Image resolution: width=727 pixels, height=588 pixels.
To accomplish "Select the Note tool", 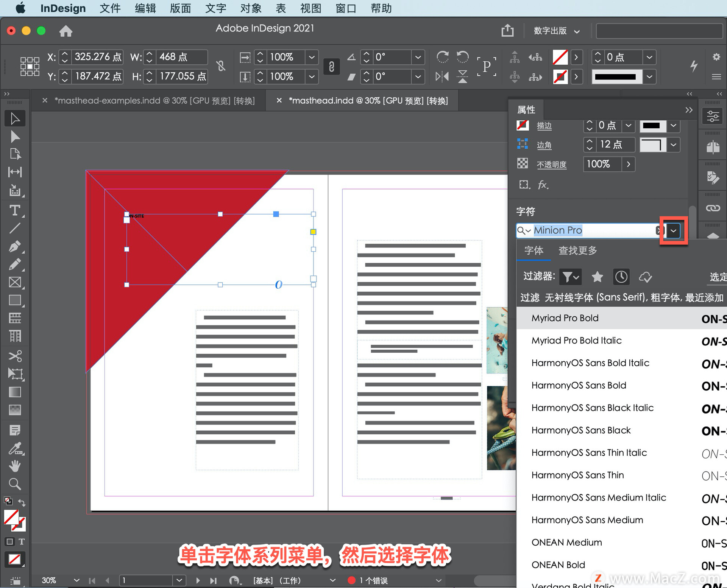I will [15, 430].
